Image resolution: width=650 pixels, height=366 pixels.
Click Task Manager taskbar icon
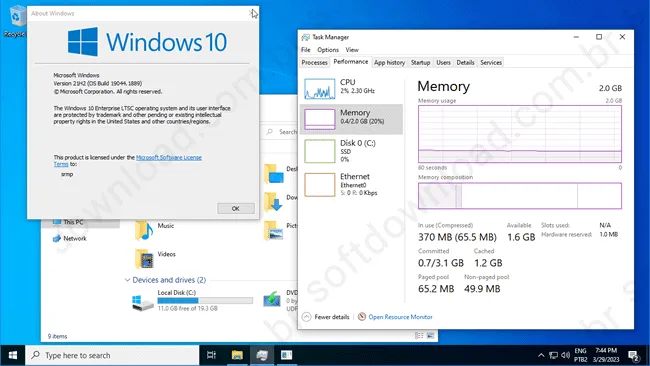coord(262,355)
